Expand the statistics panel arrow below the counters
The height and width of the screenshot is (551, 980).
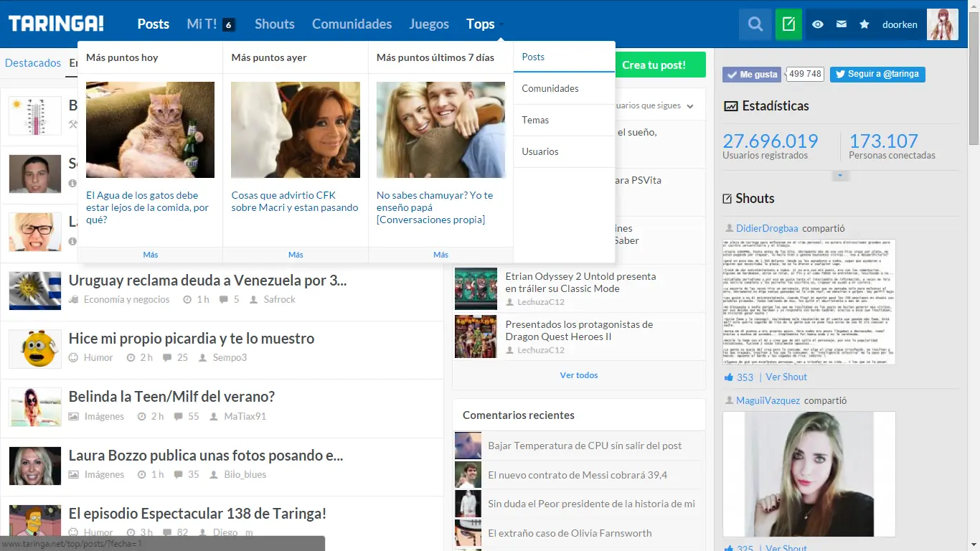(841, 176)
